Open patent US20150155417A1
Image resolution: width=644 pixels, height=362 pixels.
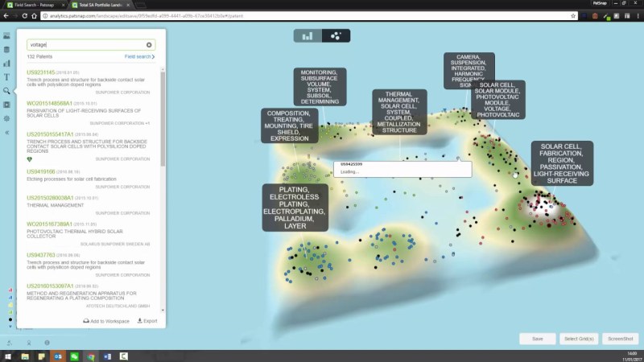(50, 134)
